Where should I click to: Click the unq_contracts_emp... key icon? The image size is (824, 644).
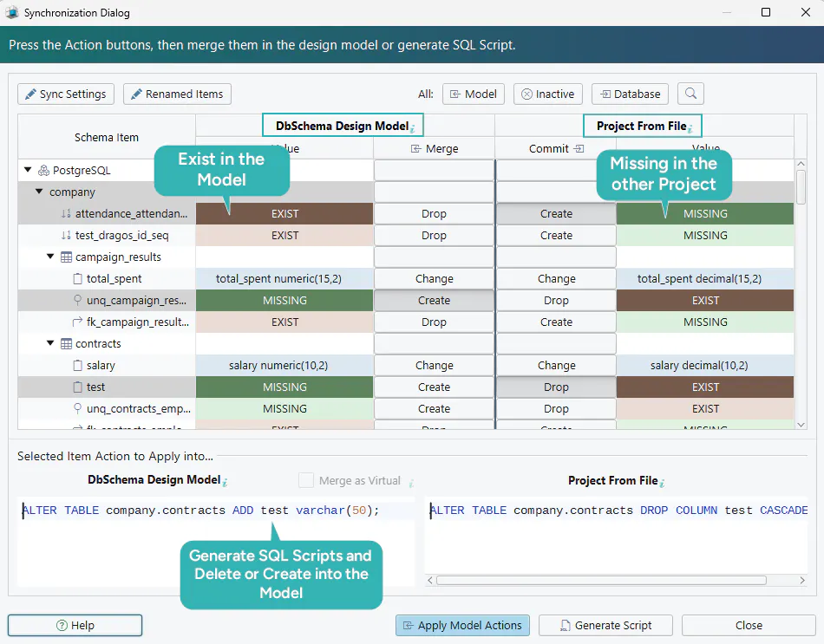click(78, 408)
